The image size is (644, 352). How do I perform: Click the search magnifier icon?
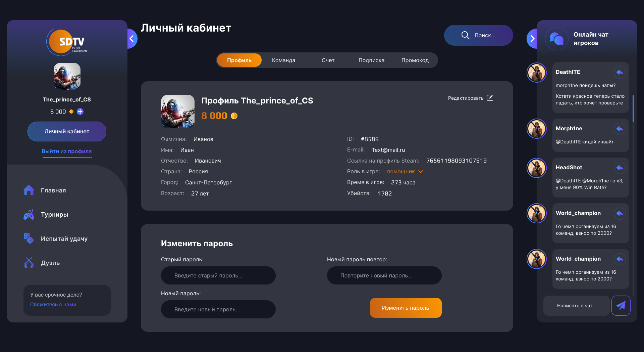tap(465, 35)
